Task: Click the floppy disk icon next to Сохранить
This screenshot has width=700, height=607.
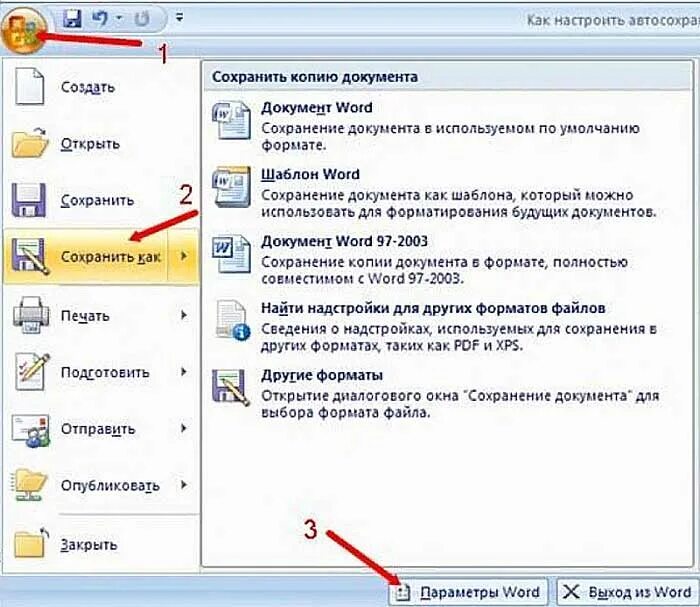Action: [x=29, y=200]
